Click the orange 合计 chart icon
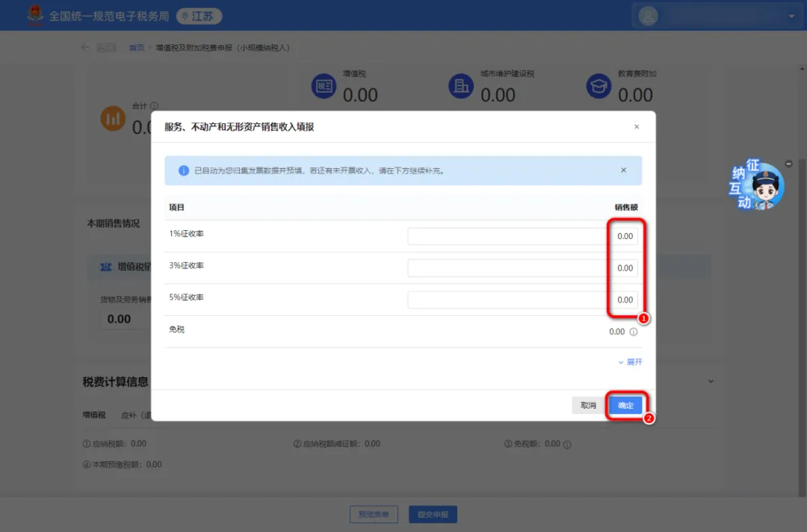The image size is (807, 532). (x=113, y=118)
